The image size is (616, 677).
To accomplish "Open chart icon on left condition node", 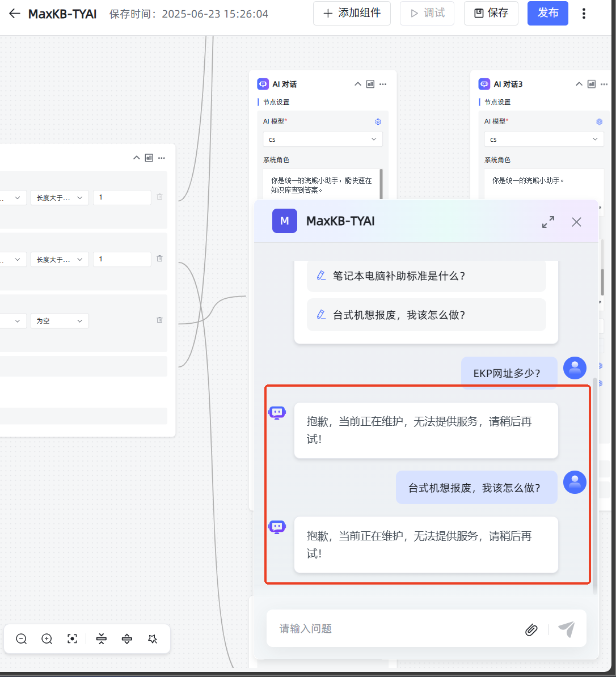I will (x=149, y=158).
